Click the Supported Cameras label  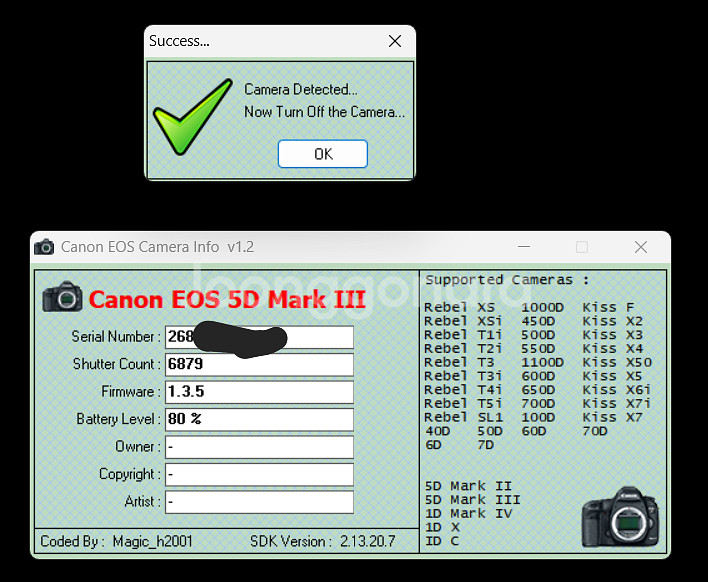pyautogui.click(x=507, y=280)
